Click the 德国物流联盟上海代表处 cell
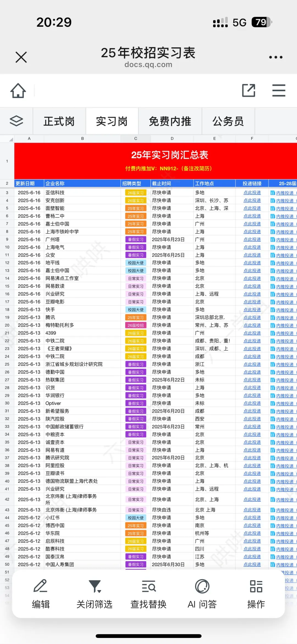The width and height of the screenshot is (297, 644). tap(82, 481)
